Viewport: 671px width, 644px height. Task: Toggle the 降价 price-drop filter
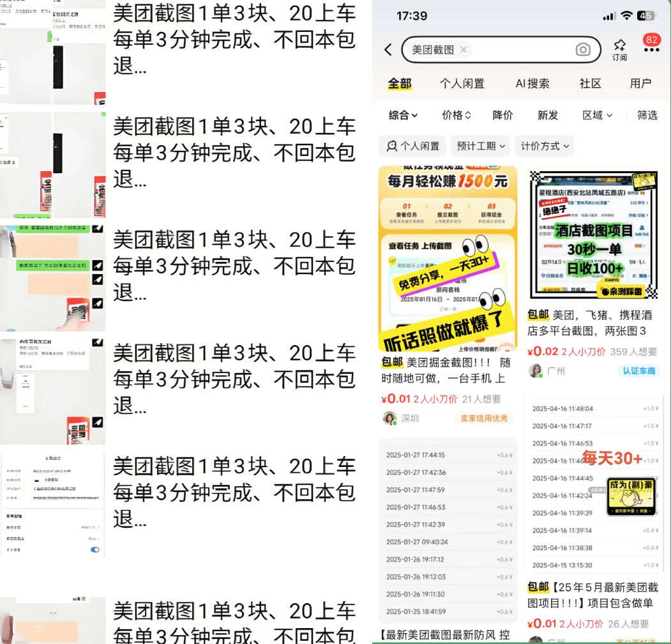502,115
